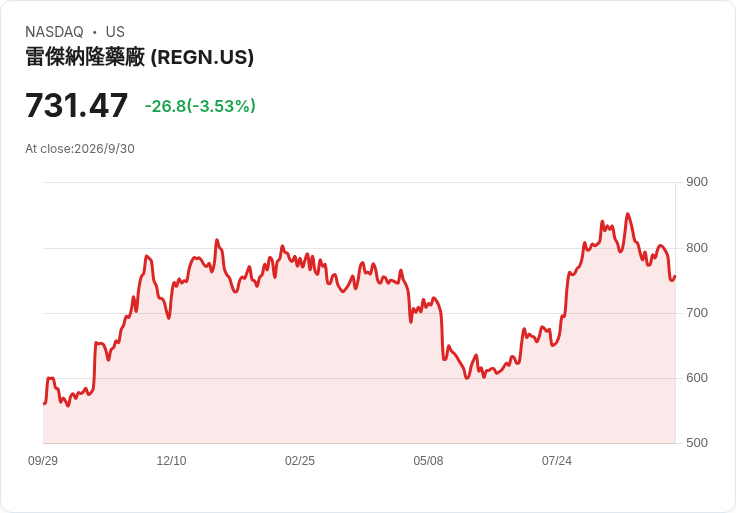Click the stock name 雷傑納隆藥廠 (REGN.US)
Viewport: 736px width, 513px height.
[x=139, y=57]
